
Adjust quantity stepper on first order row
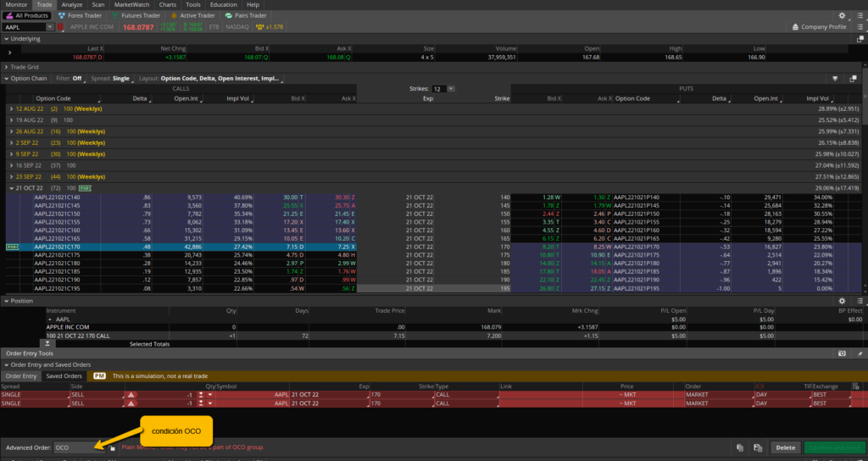click(199, 395)
